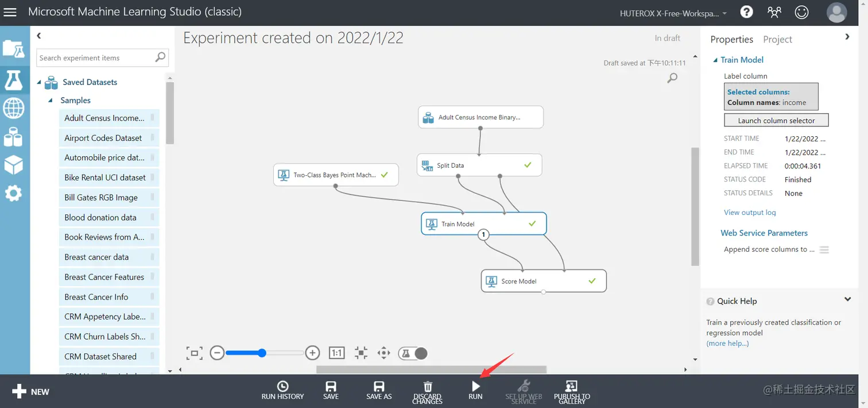Open the Projects sidebar icon
868x408 pixels.
(13, 49)
